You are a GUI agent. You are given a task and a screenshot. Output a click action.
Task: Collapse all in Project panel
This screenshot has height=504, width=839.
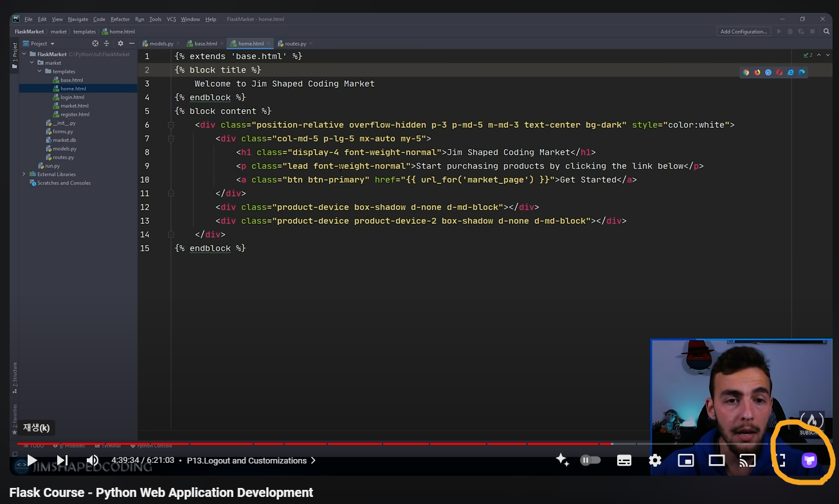tap(107, 44)
